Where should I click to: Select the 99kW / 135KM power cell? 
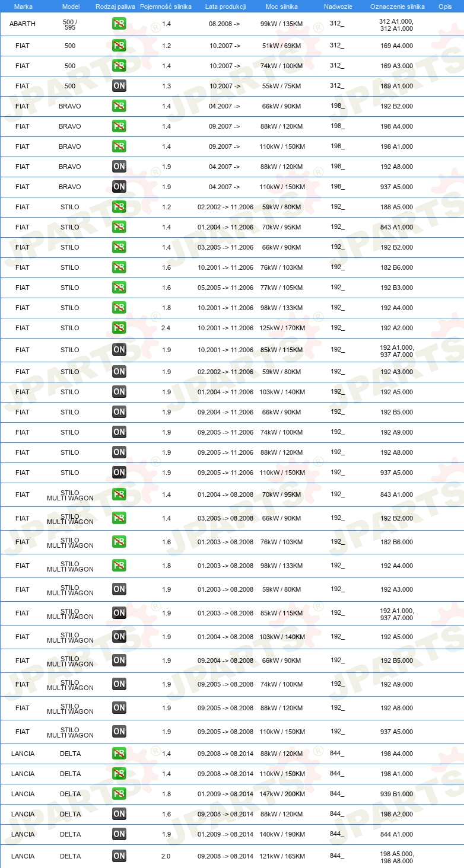click(281, 24)
